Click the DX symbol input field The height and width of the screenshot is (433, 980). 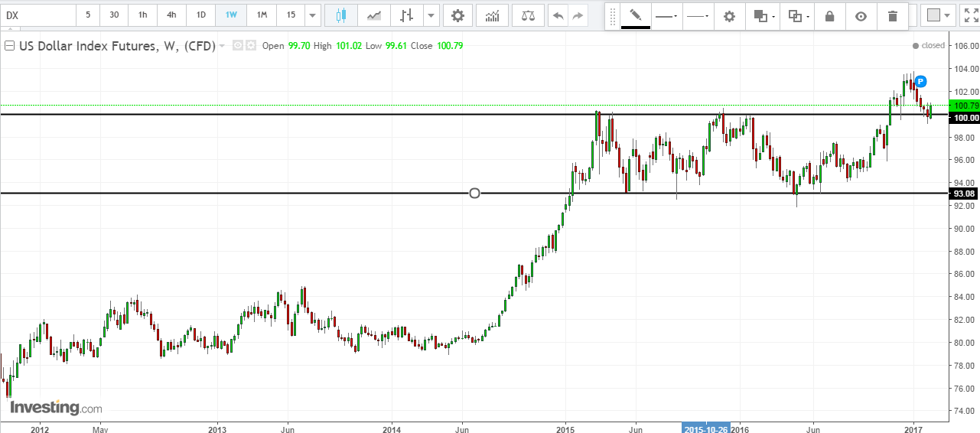tap(38, 15)
